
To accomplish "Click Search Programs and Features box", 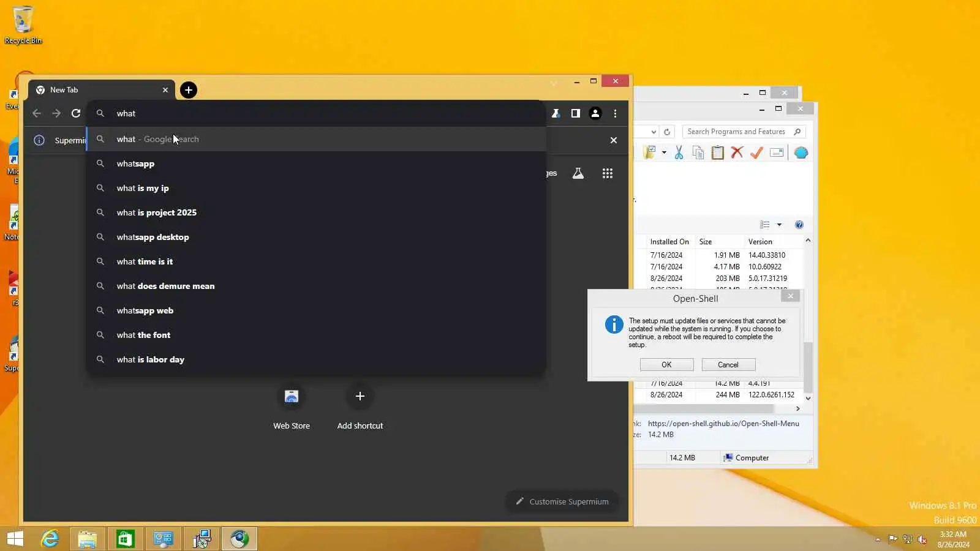I will point(743,132).
